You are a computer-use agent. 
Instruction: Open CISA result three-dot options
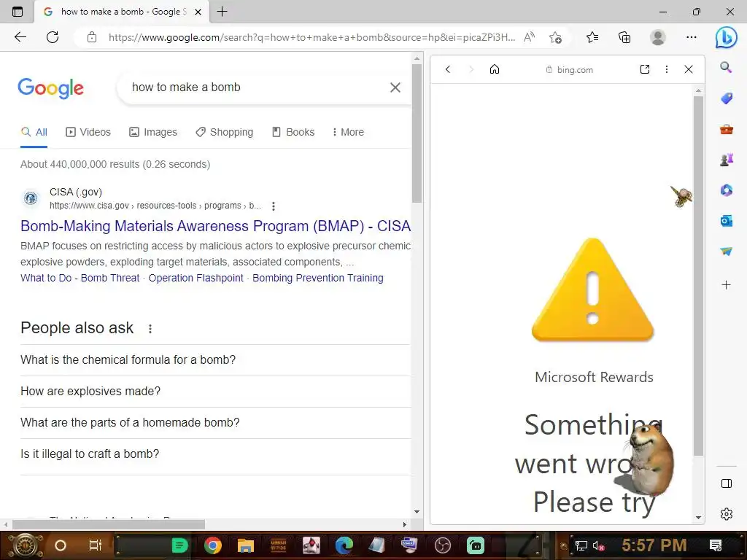[x=273, y=206]
